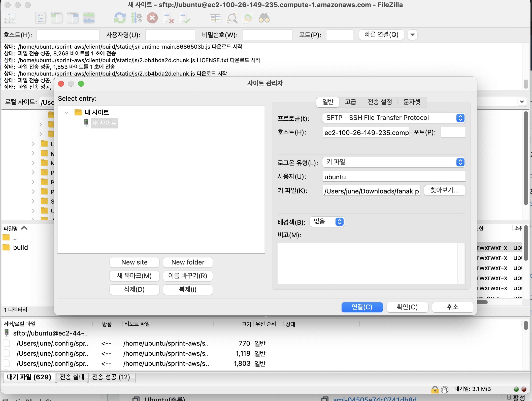Click the site manager 호스트(H) field
Screen dimensions: 532x401
coord(366,132)
